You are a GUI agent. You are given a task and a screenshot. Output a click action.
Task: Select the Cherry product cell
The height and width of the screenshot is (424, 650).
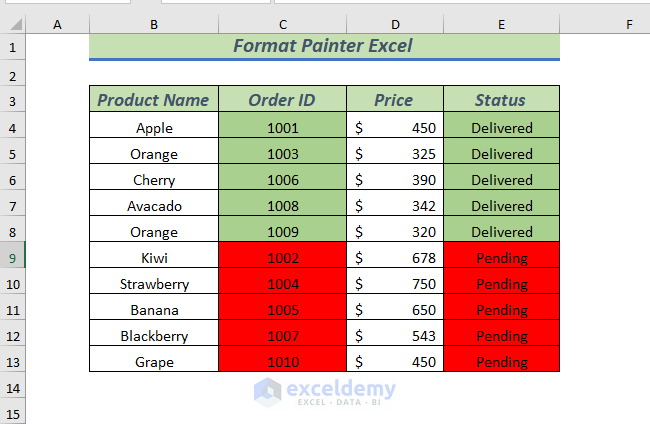tap(154, 180)
